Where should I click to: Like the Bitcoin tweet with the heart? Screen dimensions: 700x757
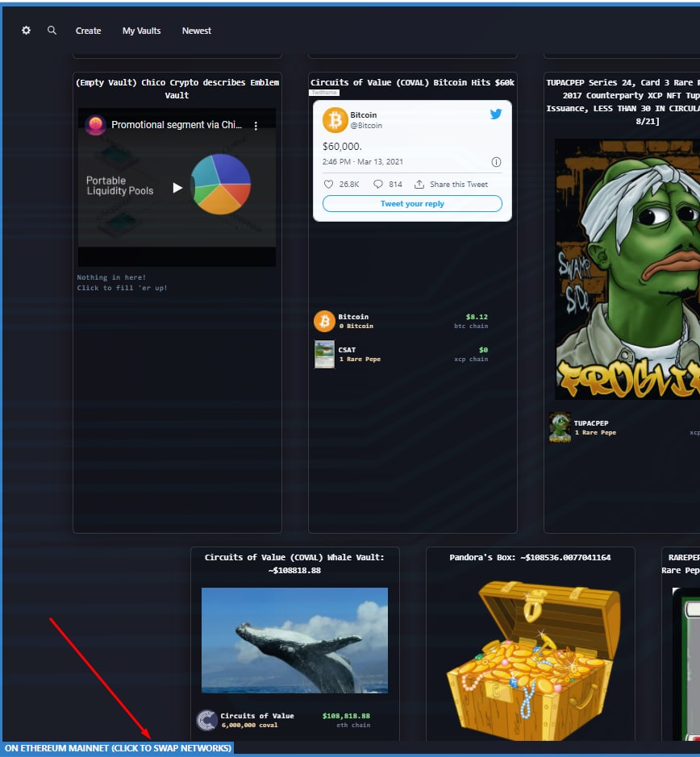point(328,185)
